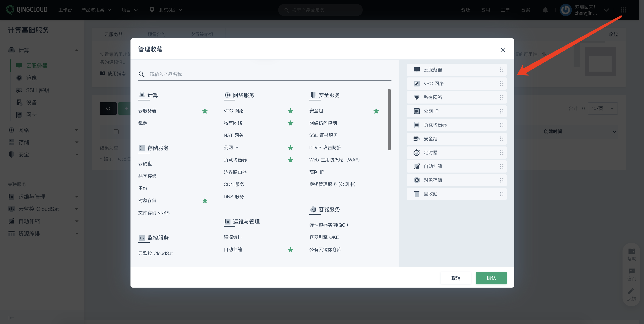The width and height of the screenshot is (644, 324).
Task: Click 工单 in the top navigation
Action: [x=505, y=10]
